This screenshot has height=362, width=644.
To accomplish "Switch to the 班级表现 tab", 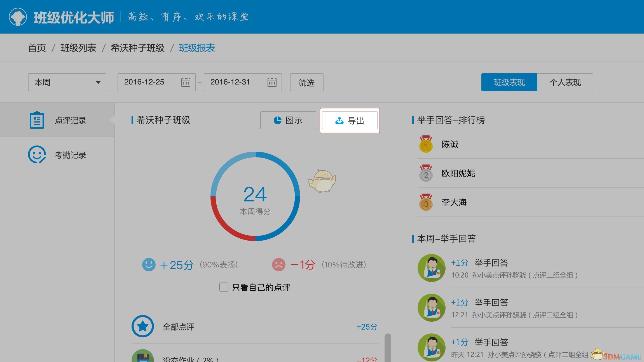I will point(509,82).
